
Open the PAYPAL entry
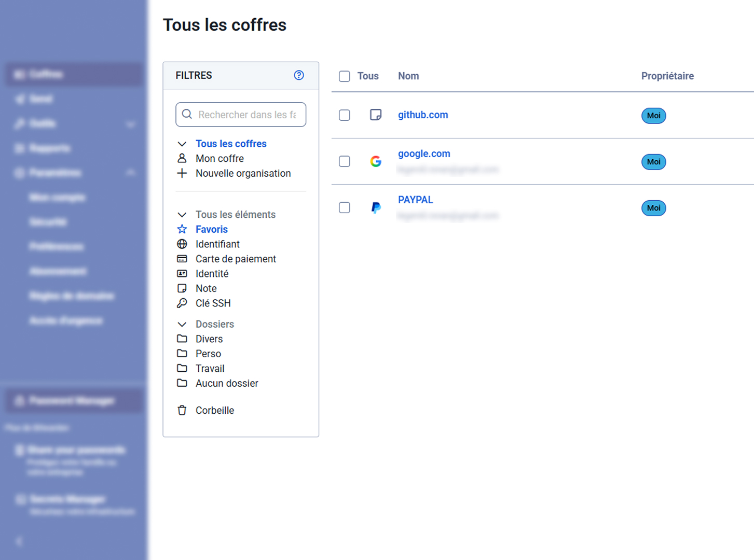click(x=415, y=200)
